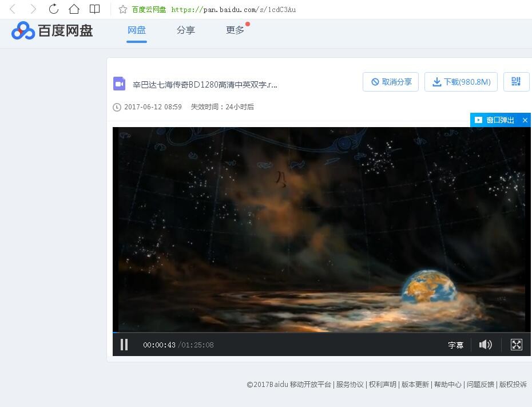Viewport: 532px width, 407px height.
Task: Seek on the video progress bar
Action: click(321, 333)
